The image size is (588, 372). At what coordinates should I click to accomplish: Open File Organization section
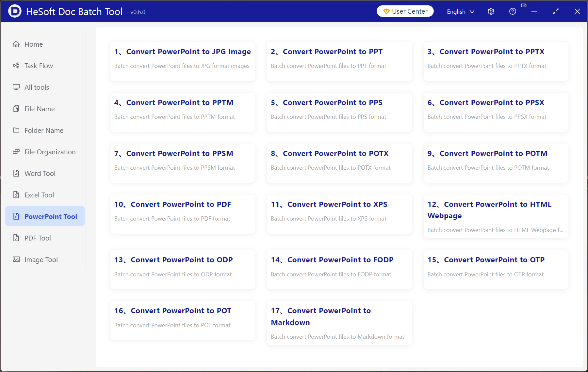point(45,152)
